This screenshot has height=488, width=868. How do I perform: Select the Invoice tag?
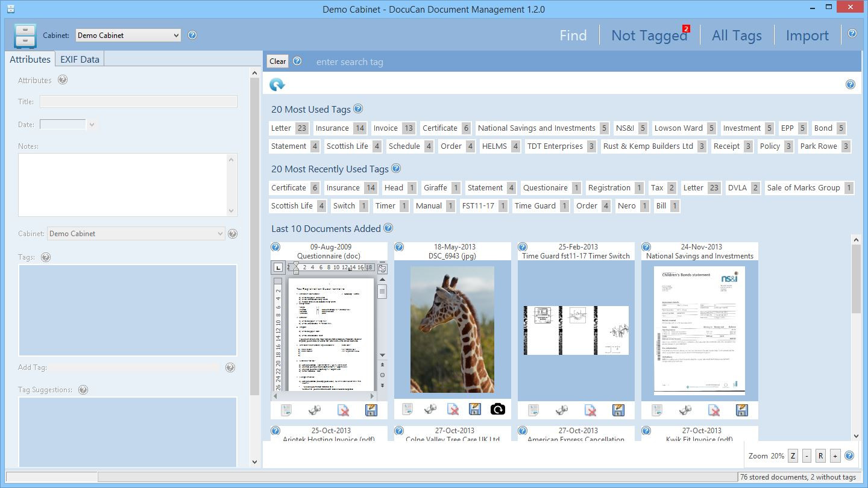coord(393,128)
